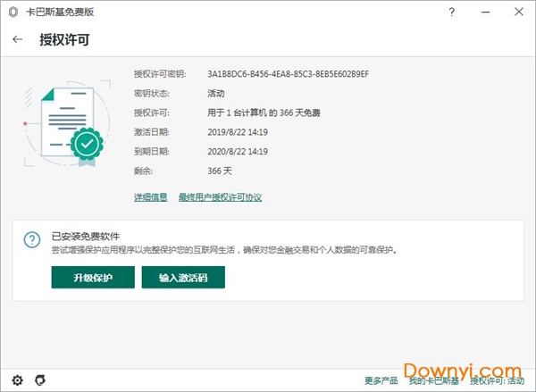Click the 已安装免费软件 heading
The height and width of the screenshot is (392, 536).
tap(86, 236)
